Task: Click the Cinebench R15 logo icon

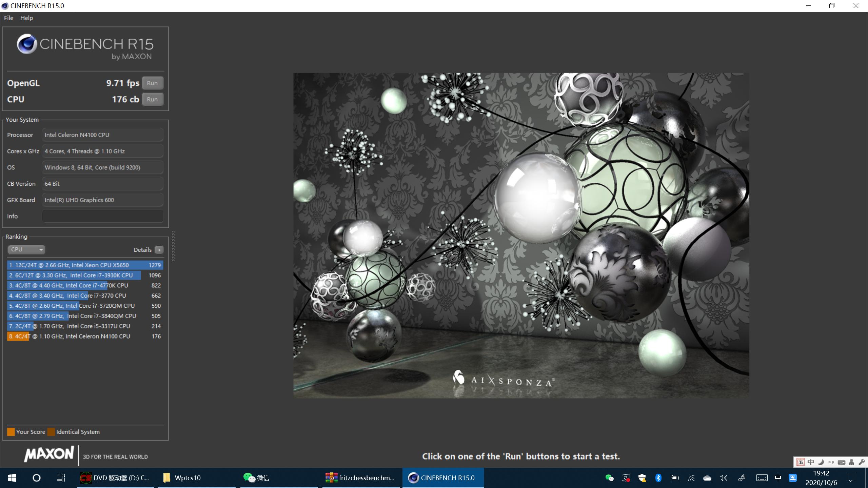Action: coord(27,44)
